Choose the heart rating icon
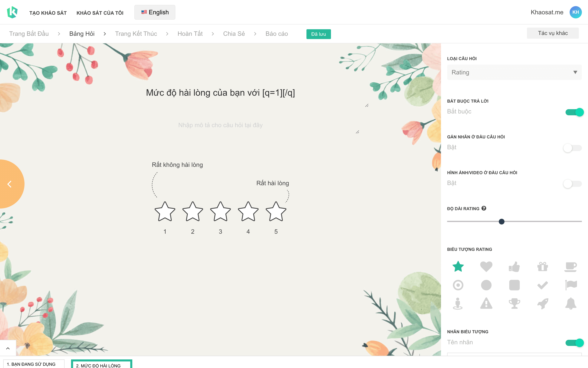The height and width of the screenshot is (368, 588). click(486, 267)
